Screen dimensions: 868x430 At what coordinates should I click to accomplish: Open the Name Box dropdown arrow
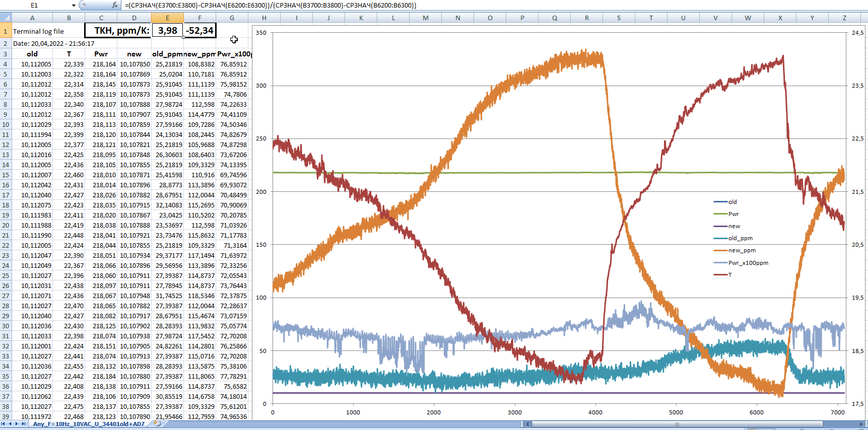click(74, 5)
